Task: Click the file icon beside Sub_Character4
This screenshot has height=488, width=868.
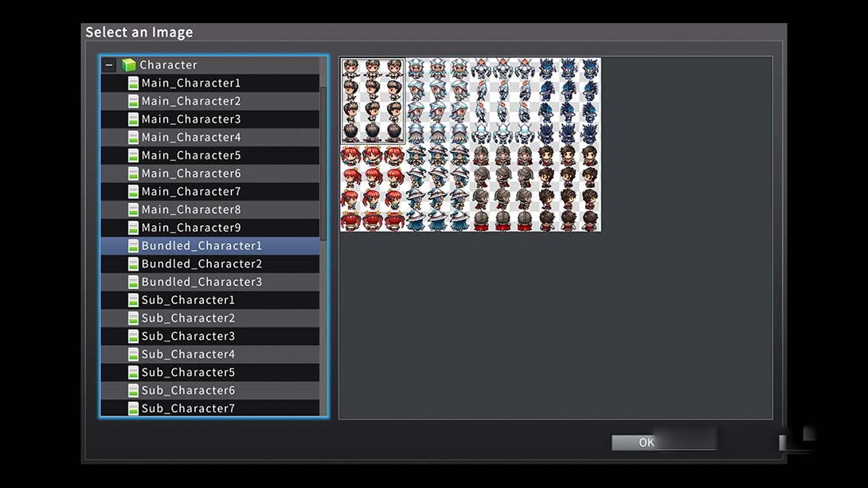Action: click(133, 354)
